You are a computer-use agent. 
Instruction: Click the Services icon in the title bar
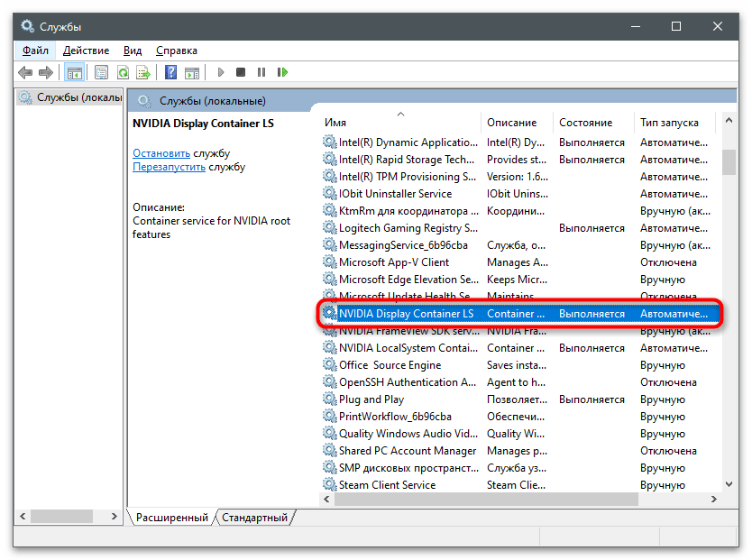pos(27,26)
